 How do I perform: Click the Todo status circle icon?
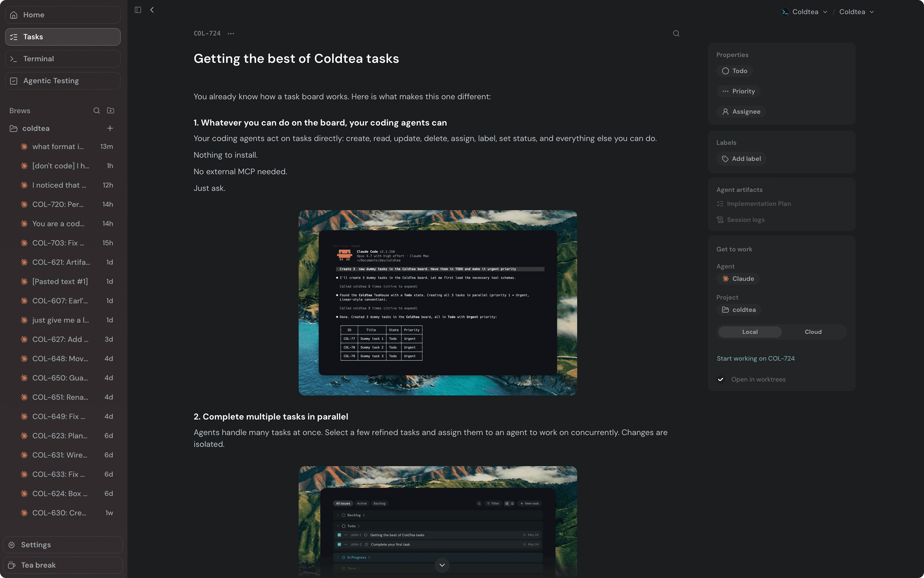725,71
